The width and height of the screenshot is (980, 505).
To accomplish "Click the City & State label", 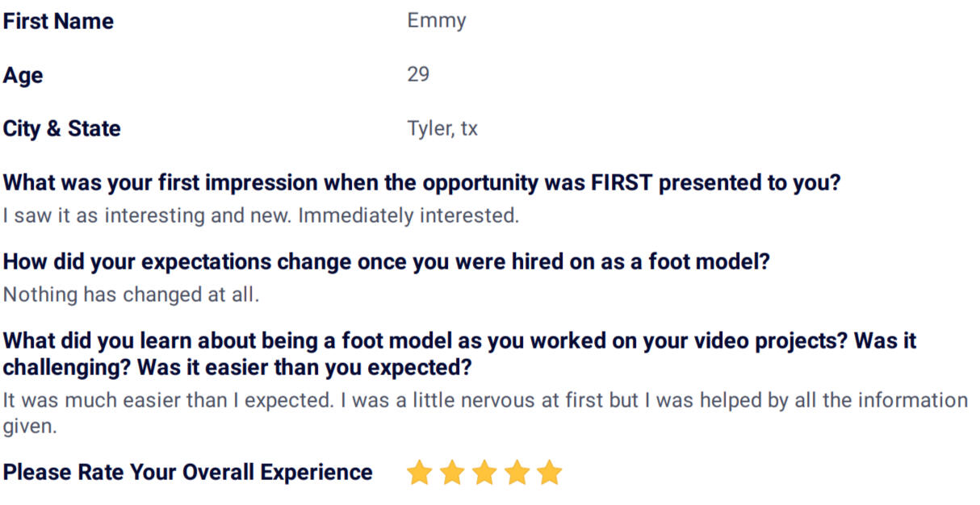I will pyautogui.click(x=61, y=129).
